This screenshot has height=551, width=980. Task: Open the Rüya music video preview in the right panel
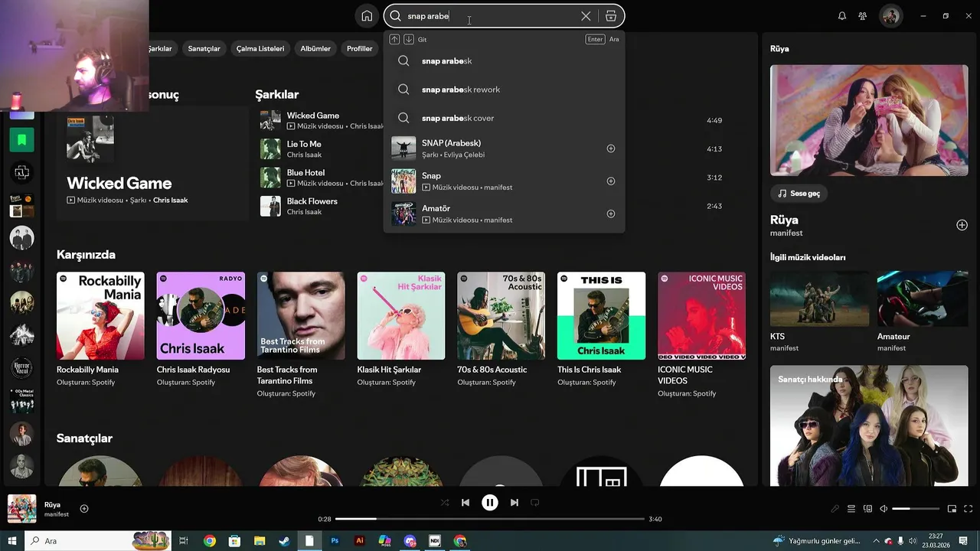[x=869, y=120]
